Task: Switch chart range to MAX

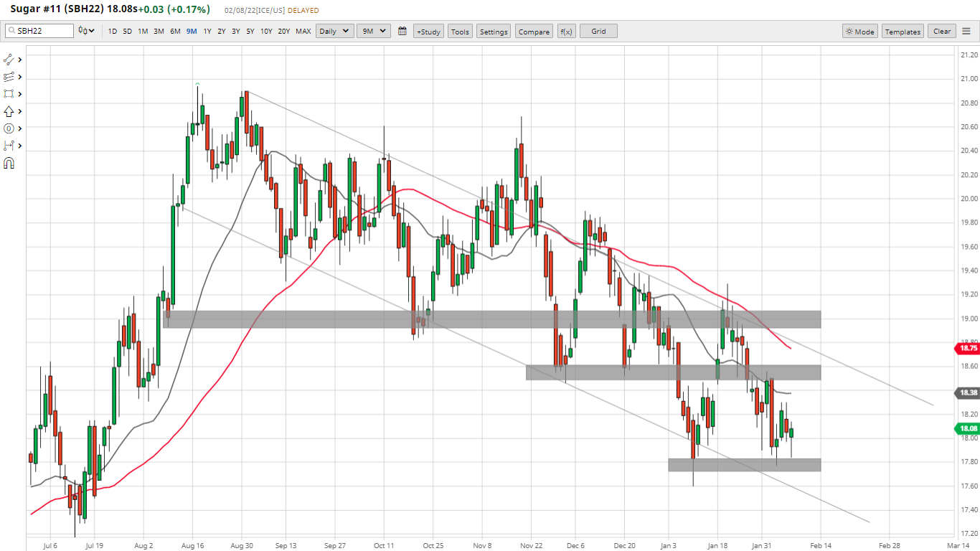Action: (303, 31)
